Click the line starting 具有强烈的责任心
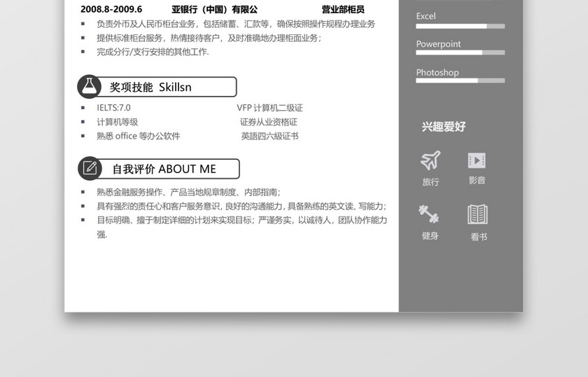 pyautogui.click(x=241, y=206)
